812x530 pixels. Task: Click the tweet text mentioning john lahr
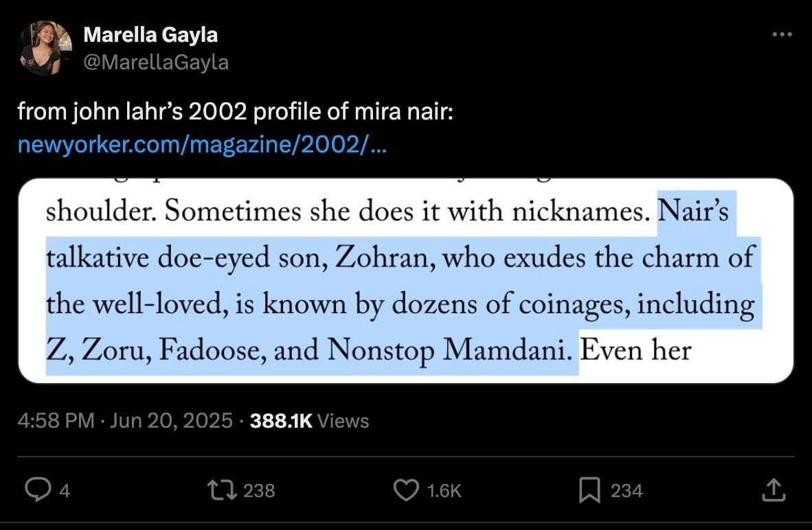coord(235,111)
